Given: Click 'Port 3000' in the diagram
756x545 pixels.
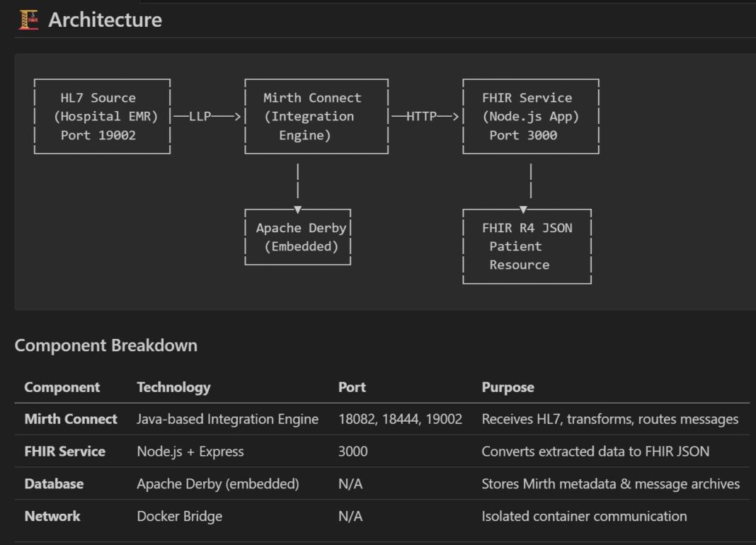Looking at the screenshot, I should (523, 135).
